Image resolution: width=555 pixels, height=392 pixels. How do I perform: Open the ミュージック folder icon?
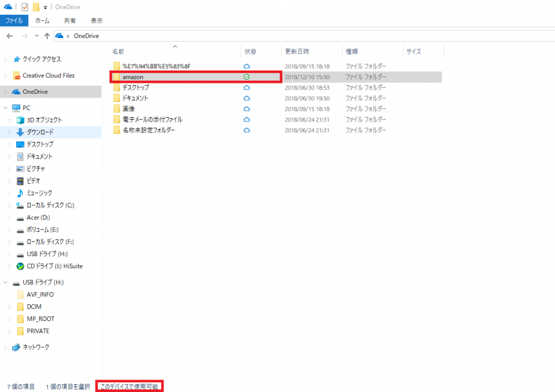pyautogui.click(x=20, y=193)
